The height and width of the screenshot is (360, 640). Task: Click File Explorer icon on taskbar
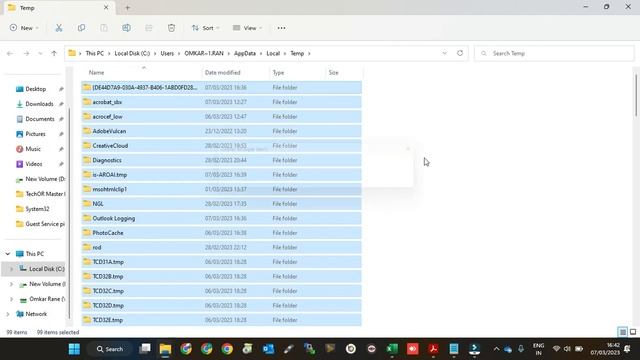[165, 349]
